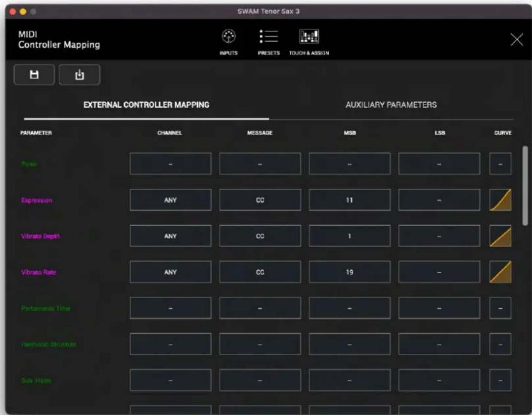Open the Portamento Time MSB box
532x415 pixels.
click(x=350, y=308)
